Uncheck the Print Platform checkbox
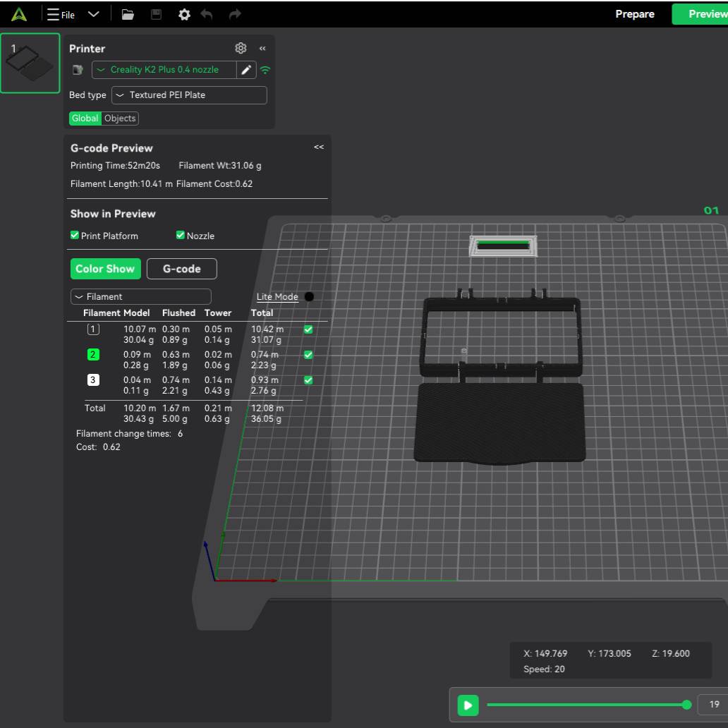Image resolution: width=728 pixels, height=728 pixels. point(75,236)
